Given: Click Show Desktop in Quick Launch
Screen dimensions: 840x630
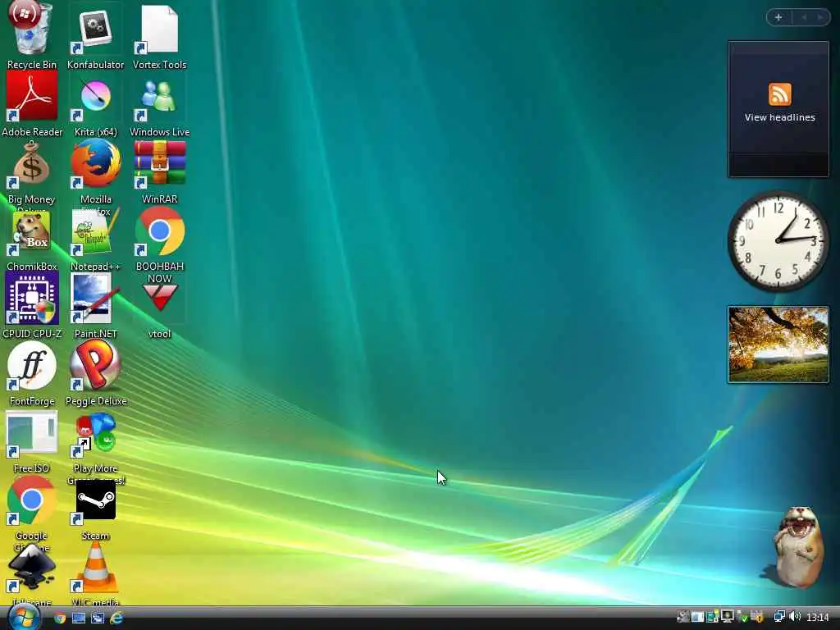Looking at the screenshot, I should coord(79,619).
